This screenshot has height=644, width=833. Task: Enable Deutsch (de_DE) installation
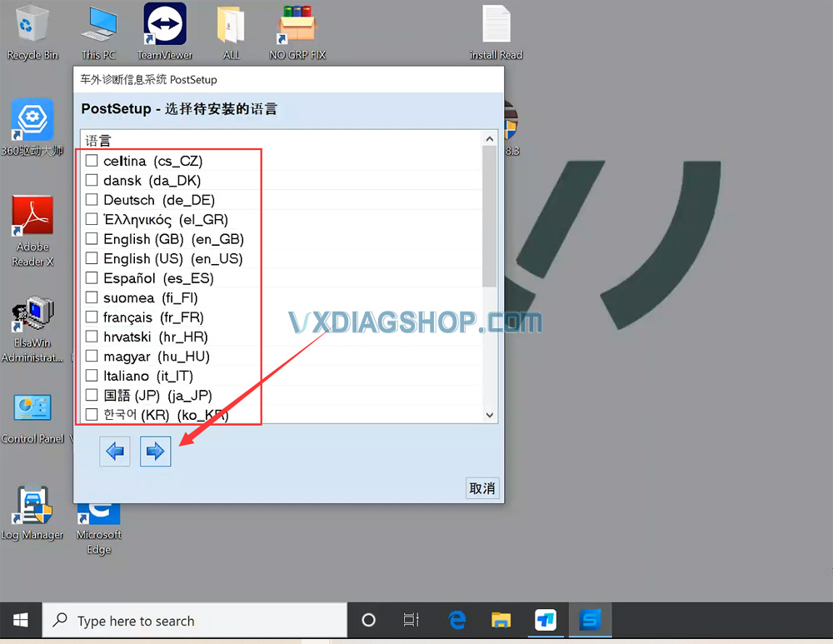[x=91, y=200]
